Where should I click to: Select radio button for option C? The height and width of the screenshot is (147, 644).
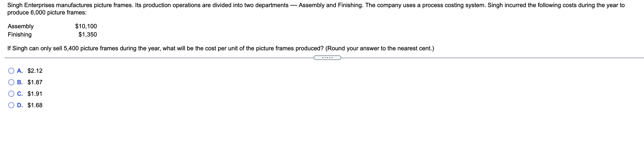coord(11,94)
